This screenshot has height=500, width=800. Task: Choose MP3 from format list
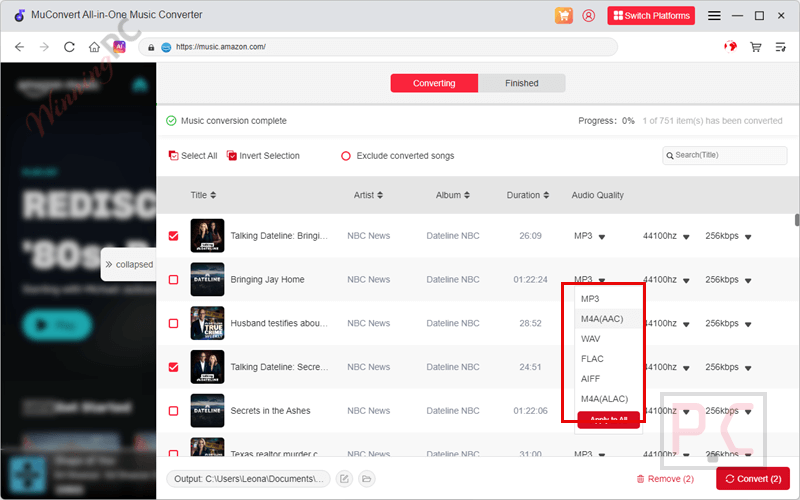coord(608,299)
